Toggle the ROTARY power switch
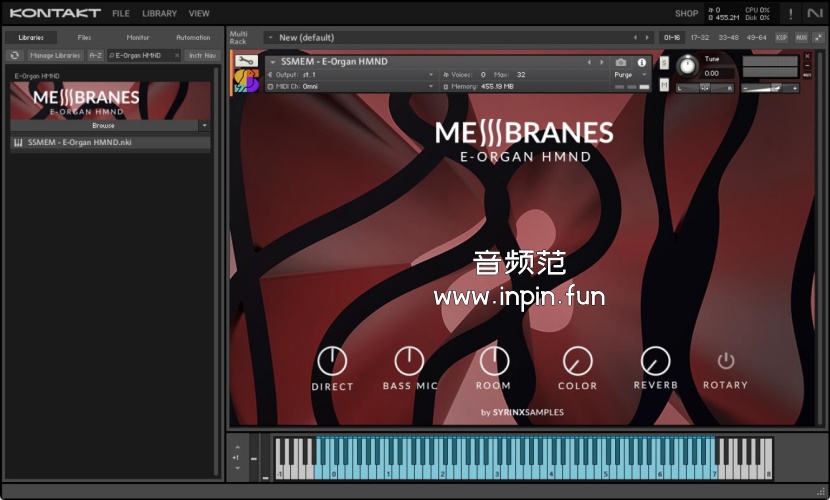Image resolution: width=830 pixels, height=500 pixels. coord(726,361)
